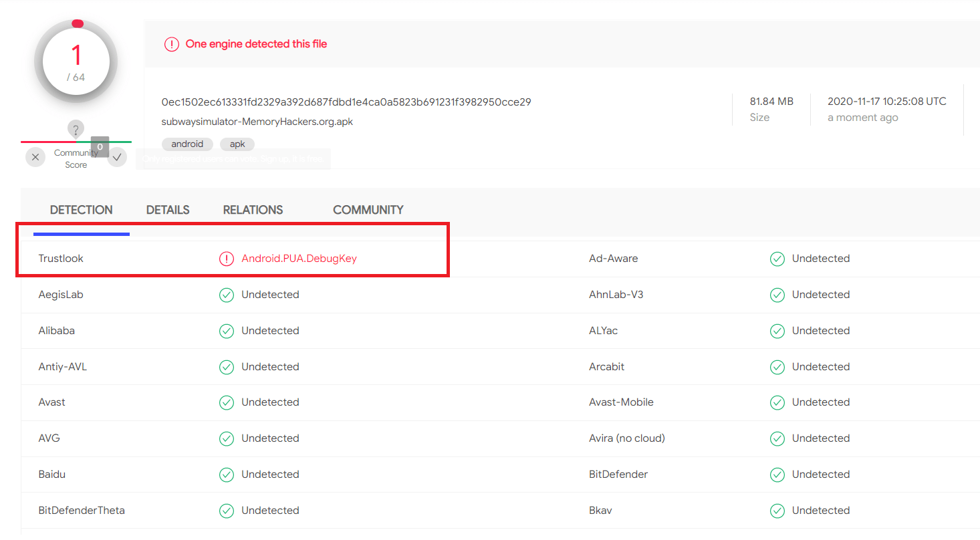Switch to the DETAILS tab
Screen dimensions: 980x540
(x=168, y=210)
